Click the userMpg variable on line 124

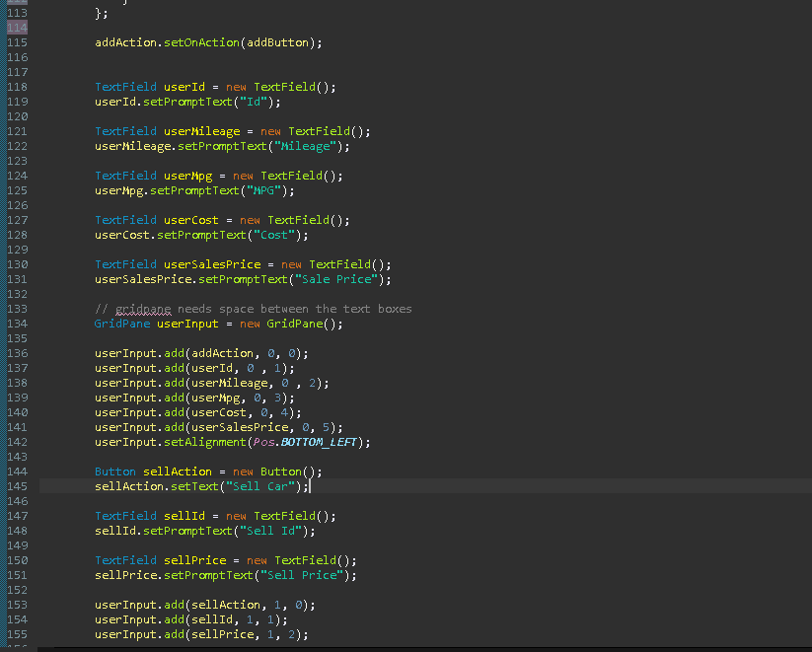pos(191,175)
